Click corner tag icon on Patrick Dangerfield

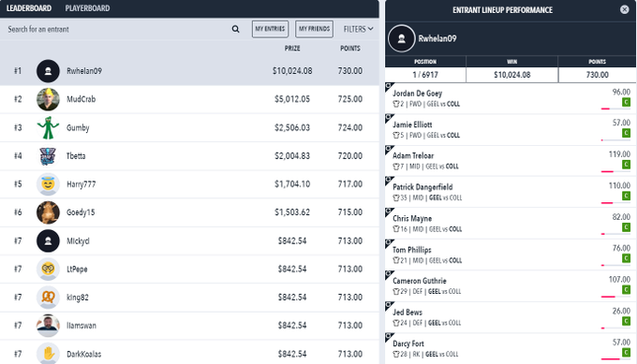(x=389, y=181)
